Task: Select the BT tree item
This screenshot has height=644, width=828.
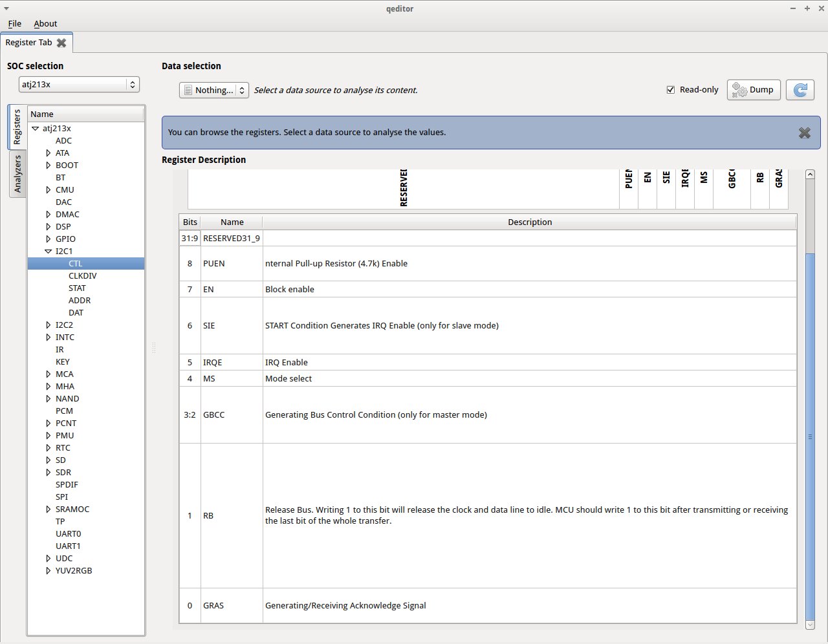Action: (60, 178)
